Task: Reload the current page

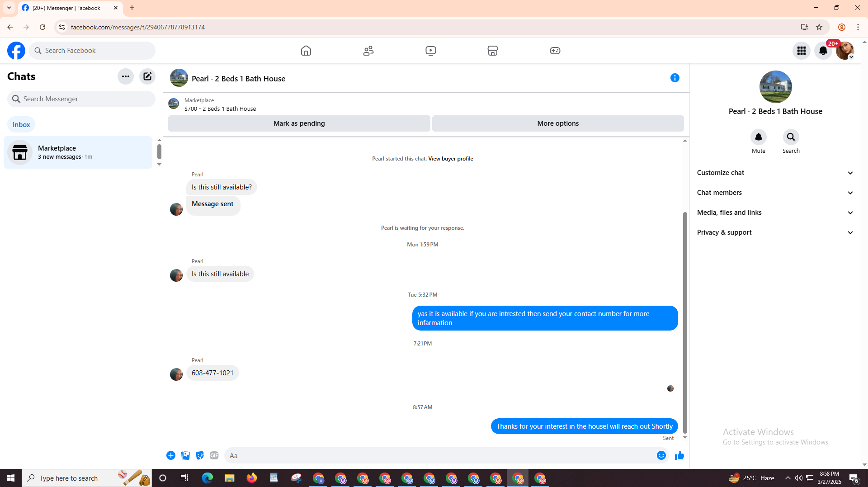Action: coord(42,27)
